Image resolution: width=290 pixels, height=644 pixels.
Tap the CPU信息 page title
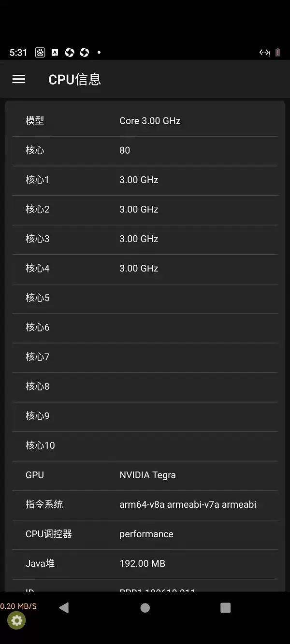click(75, 79)
